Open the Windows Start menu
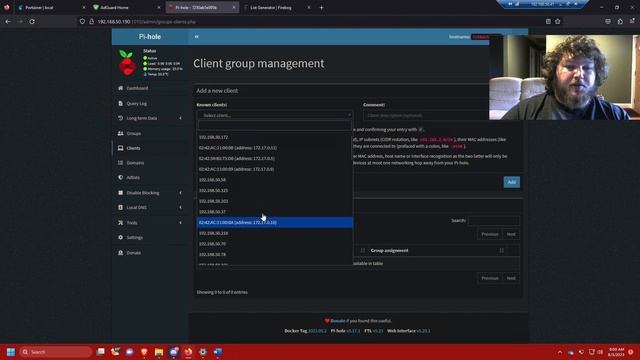The height and width of the screenshot is (360, 640). pos(11,352)
